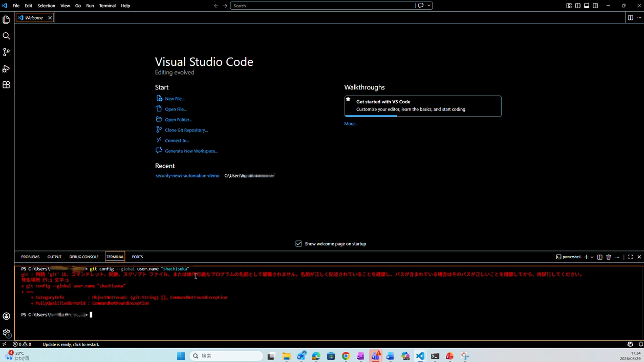Create a new terminal with plus icon
The image size is (644, 362).
pyautogui.click(x=586, y=257)
